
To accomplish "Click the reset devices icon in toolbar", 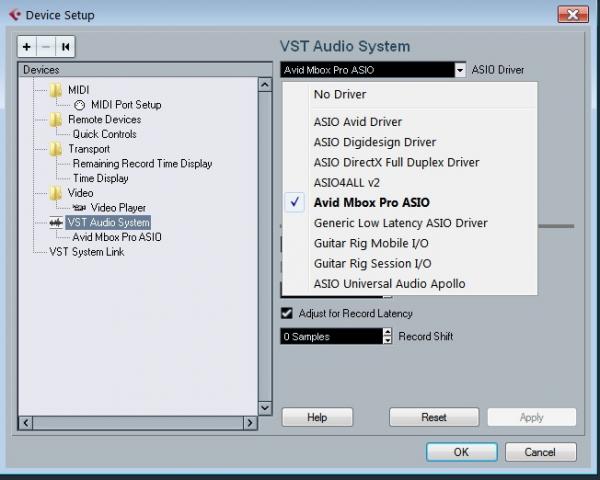I will pyautogui.click(x=65, y=47).
